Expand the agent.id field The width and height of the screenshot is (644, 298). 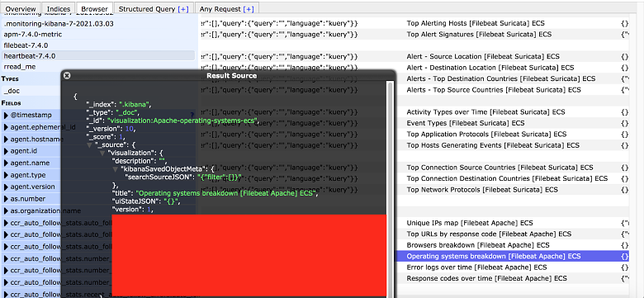click(6, 151)
